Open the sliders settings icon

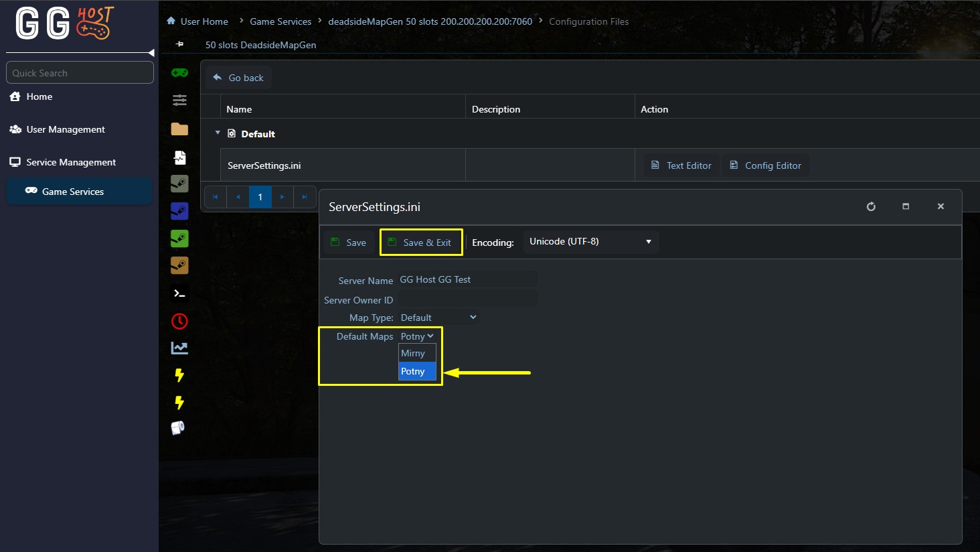pyautogui.click(x=179, y=100)
